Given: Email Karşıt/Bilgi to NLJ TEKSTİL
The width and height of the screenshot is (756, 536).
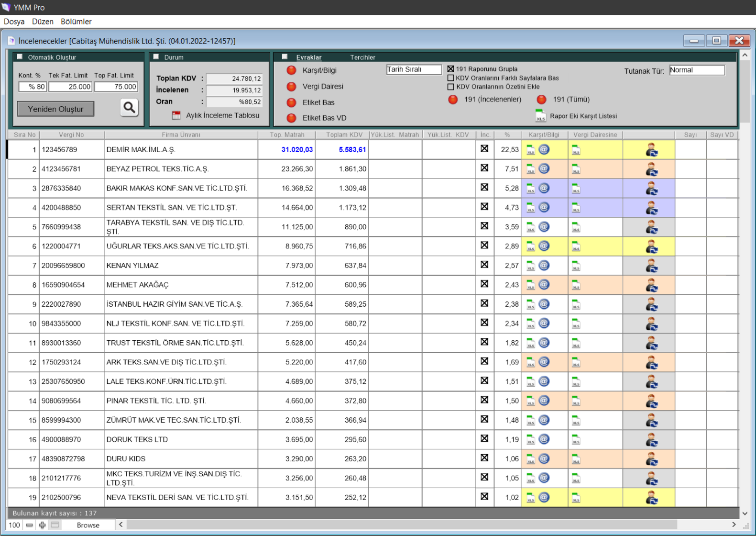Looking at the screenshot, I should pos(544,323).
